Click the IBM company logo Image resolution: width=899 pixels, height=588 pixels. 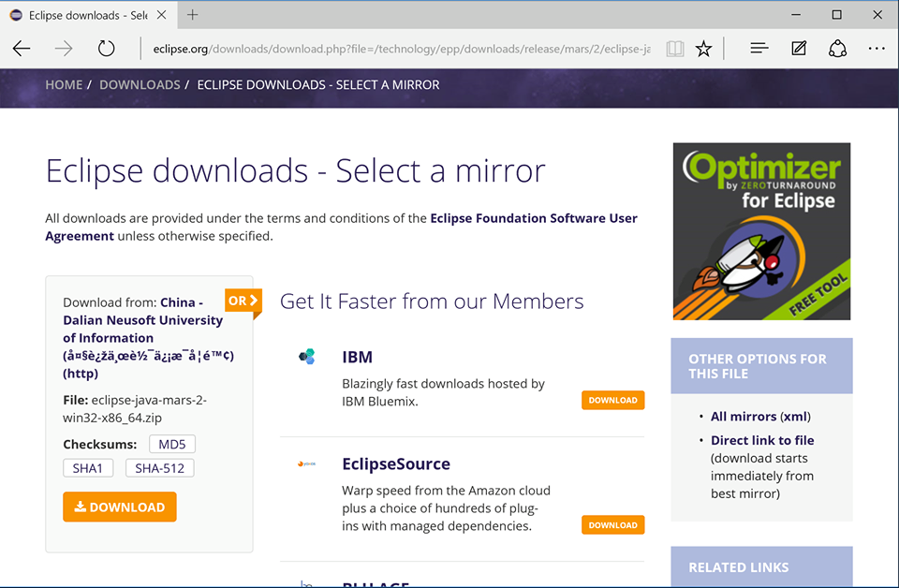point(307,357)
